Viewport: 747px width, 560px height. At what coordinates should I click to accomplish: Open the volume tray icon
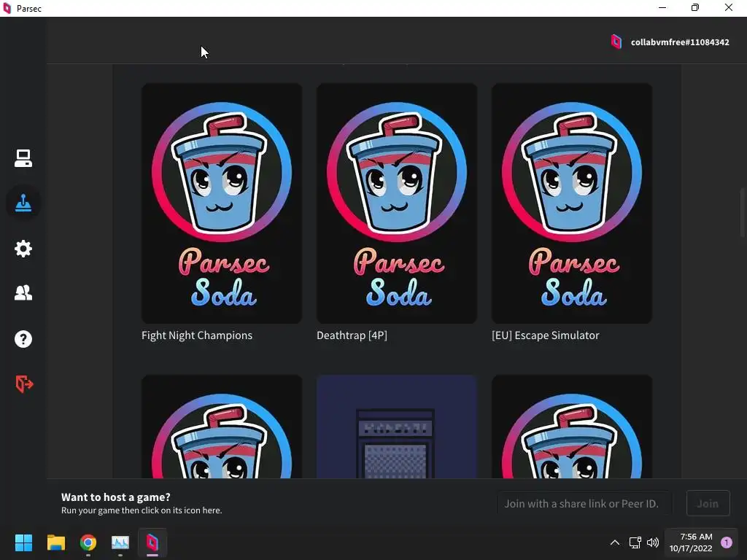tap(653, 542)
